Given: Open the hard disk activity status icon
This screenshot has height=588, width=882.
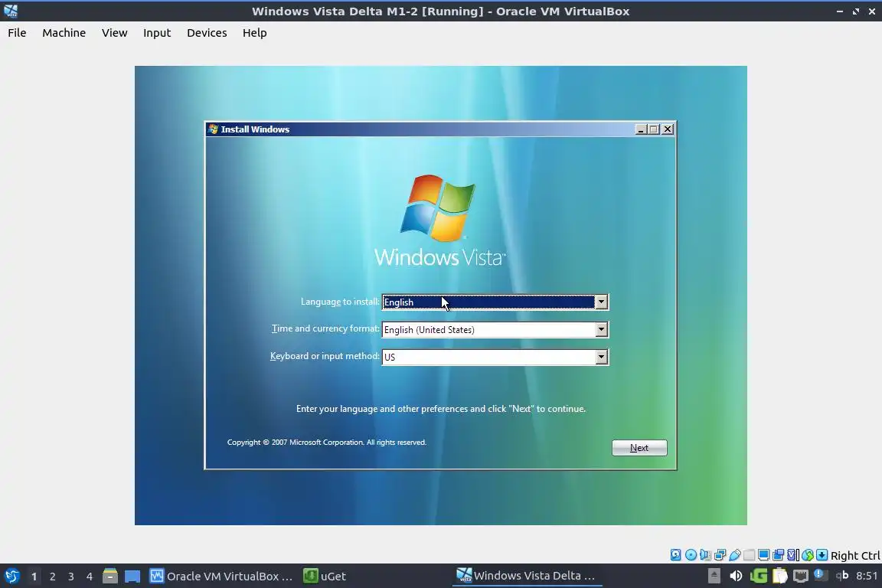Looking at the screenshot, I should pyautogui.click(x=675, y=555).
